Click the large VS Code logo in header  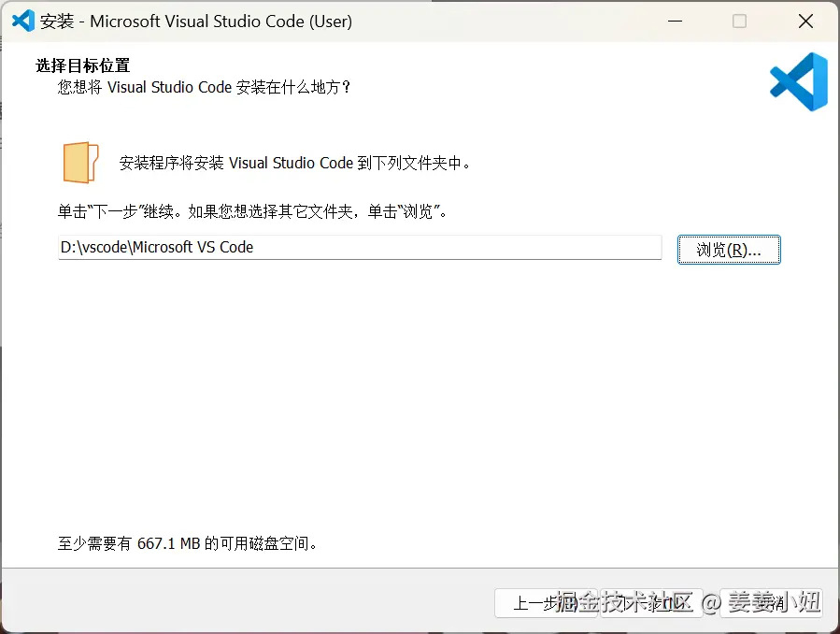pyautogui.click(x=799, y=81)
